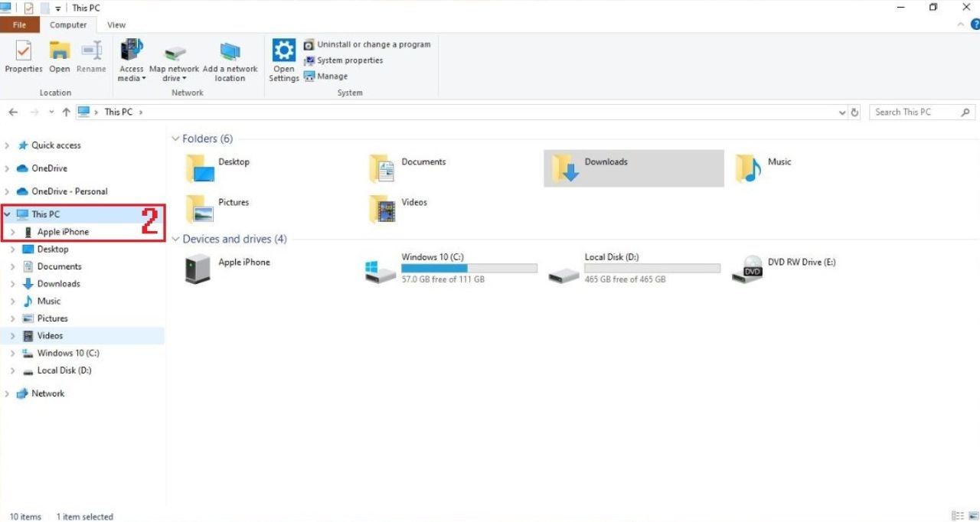Image resolution: width=980 pixels, height=522 pixels.
Task: Open the Apple iPhone device icon
Action: point(198,269)
